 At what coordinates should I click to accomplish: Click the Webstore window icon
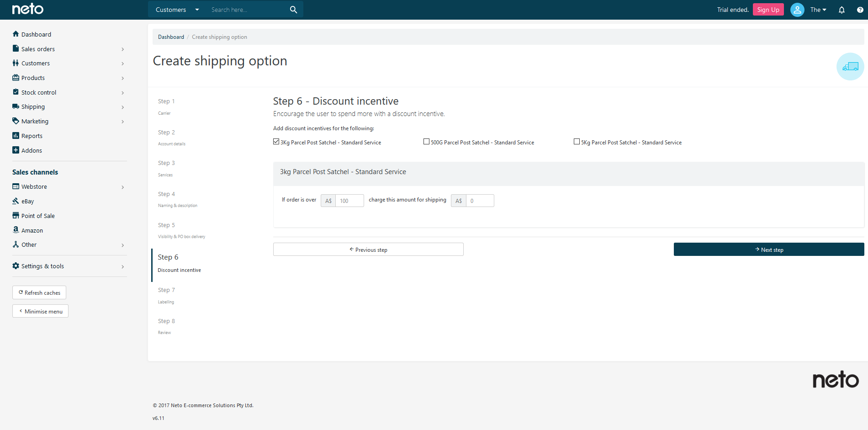coord(16,186)
